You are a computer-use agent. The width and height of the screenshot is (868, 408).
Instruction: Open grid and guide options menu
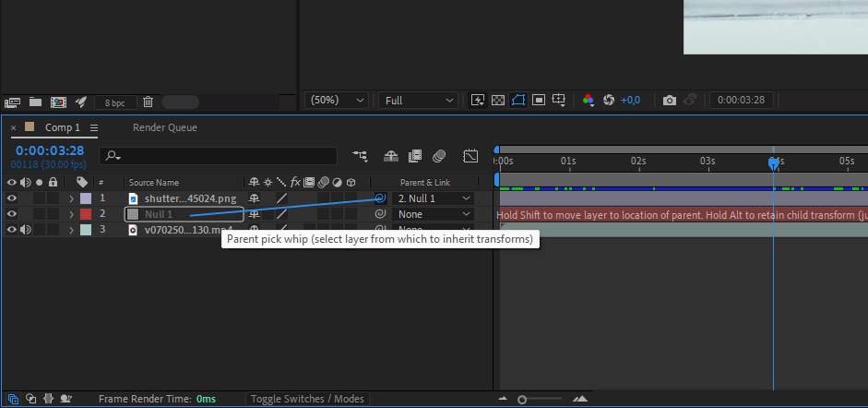[559, 101]
